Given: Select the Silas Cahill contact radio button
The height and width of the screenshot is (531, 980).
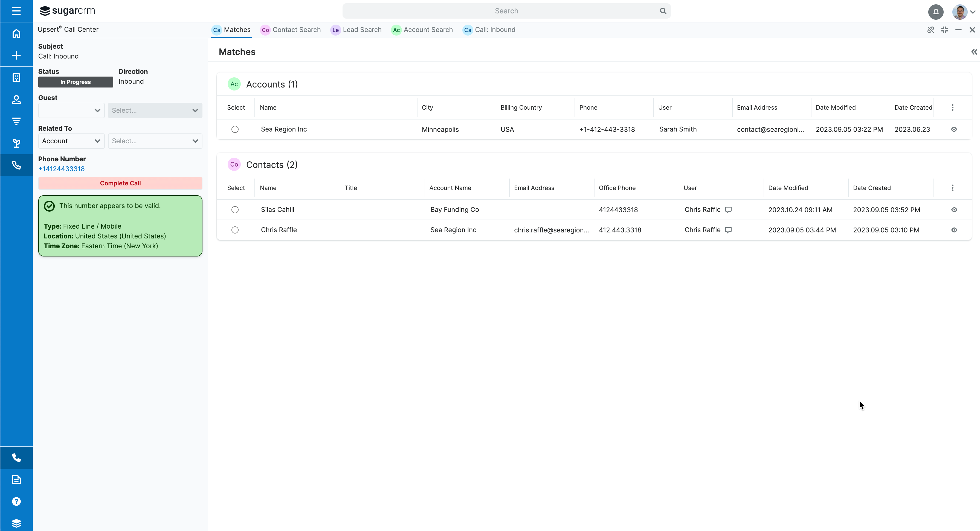Looking at the screenshot, I should (235, 210).
